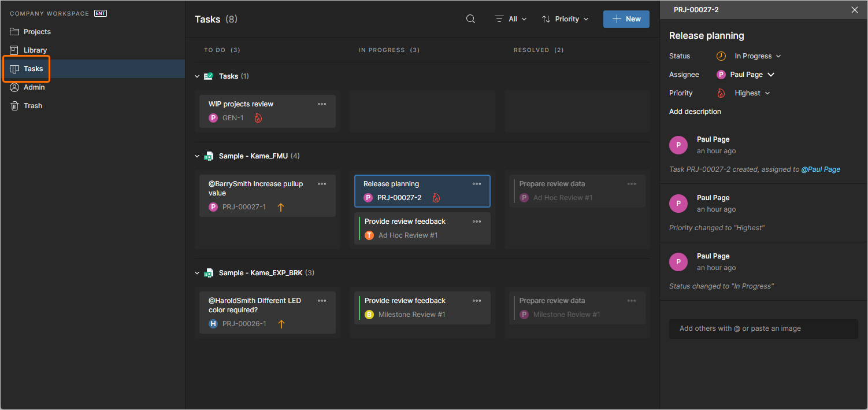Click the Trash bin icon in the sidebar
This screenshot has height=410, width=868.
click(15, 105)
